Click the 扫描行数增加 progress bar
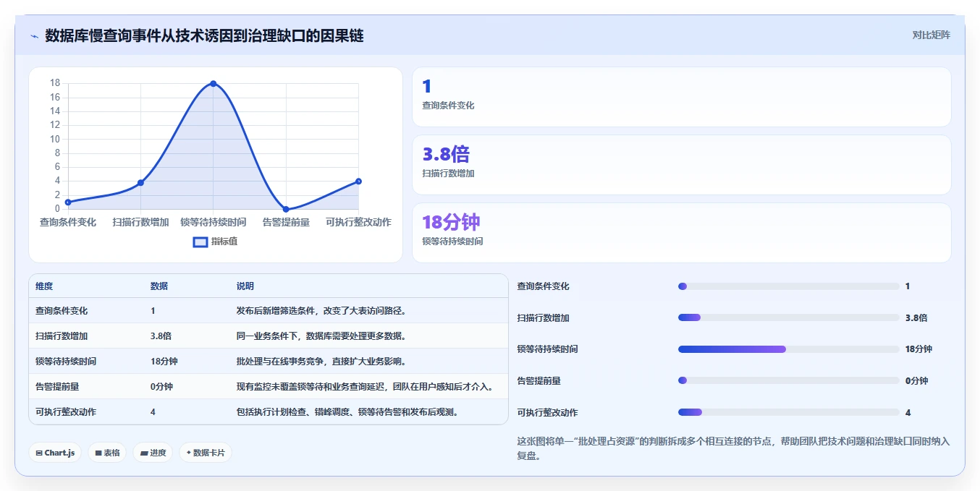The image size is (980, 491). 788,317
